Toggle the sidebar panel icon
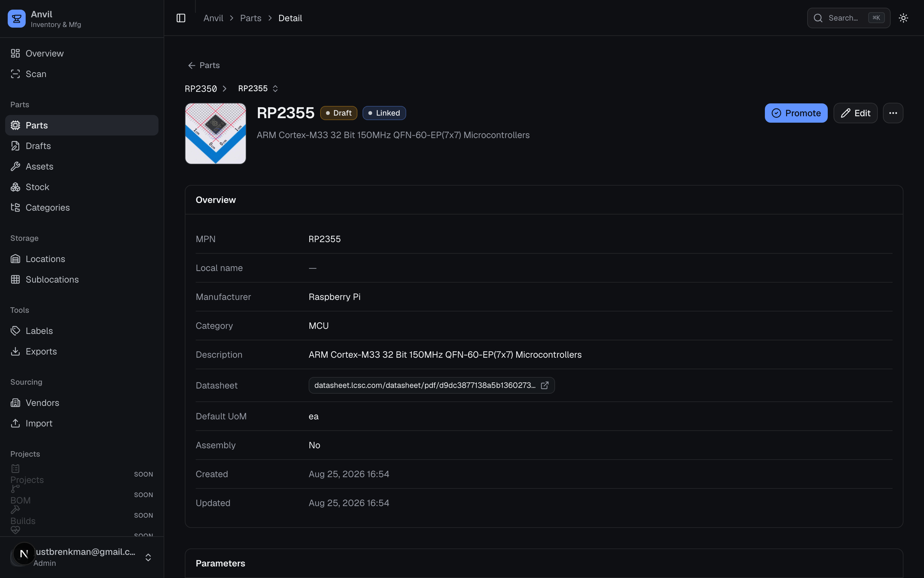This screenshot has width=924, height=578. pyautogui.click(x=181, y=18)
